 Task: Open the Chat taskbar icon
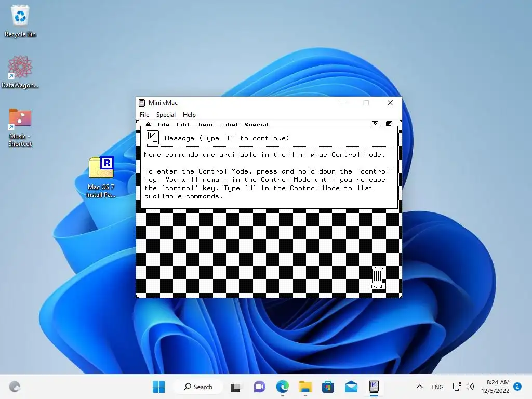(259, 387)
